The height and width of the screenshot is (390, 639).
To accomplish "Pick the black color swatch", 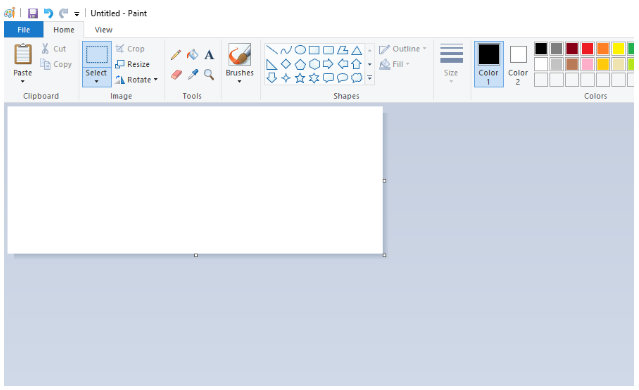I will tap(541, 48).
